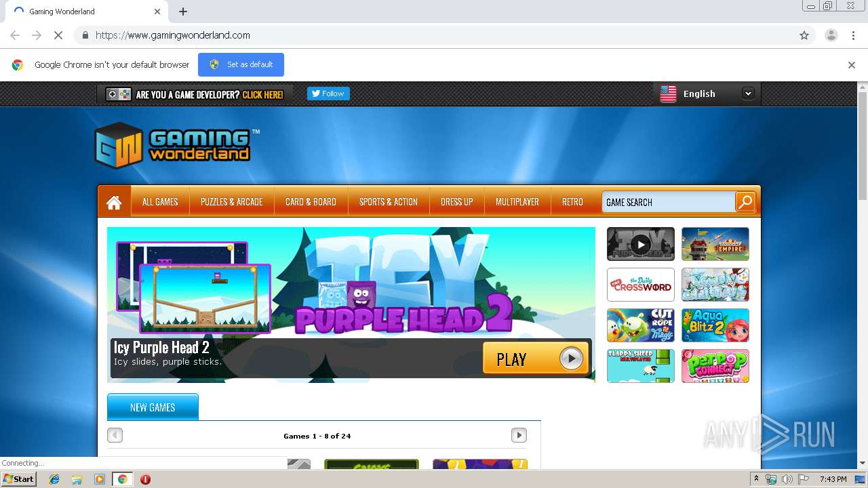This screenshot has width=868, height=488.
Task: Click into the Game Search field
Action: coord(669,202)
